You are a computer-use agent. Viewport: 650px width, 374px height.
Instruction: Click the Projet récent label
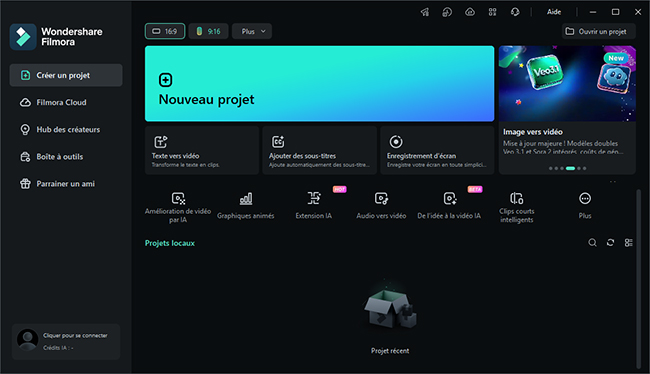(x=390, y=351)
